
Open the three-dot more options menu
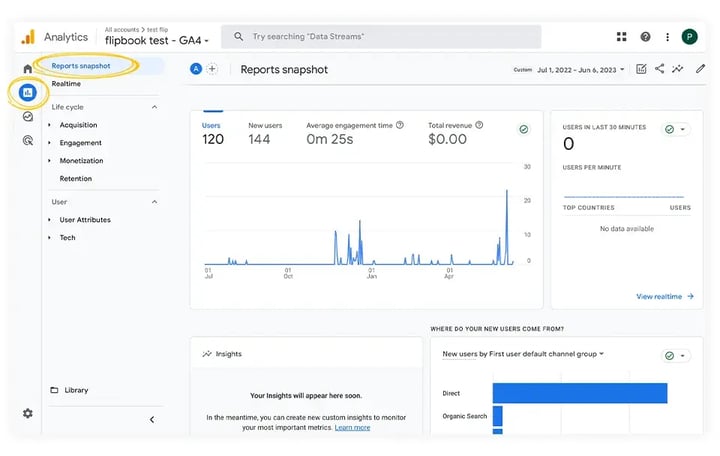pos(667,37)
